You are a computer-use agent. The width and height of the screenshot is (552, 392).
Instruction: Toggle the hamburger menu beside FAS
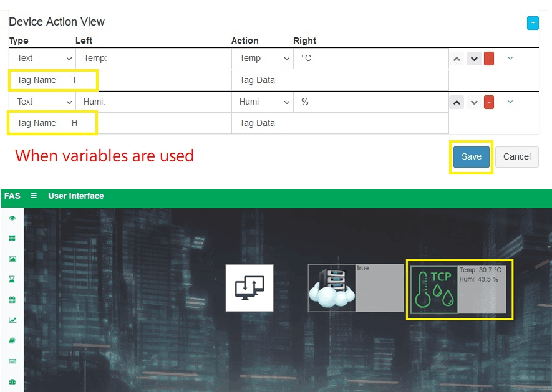coord(34,196)
